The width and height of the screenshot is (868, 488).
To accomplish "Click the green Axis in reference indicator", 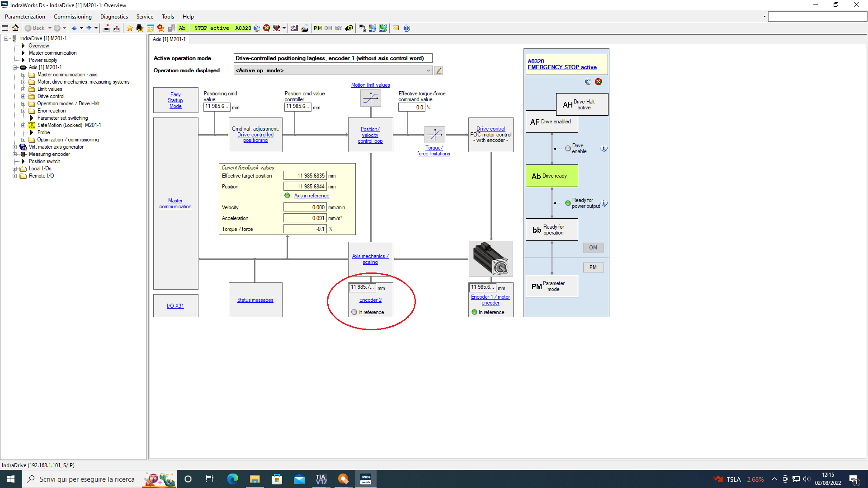I will [287, 196].
